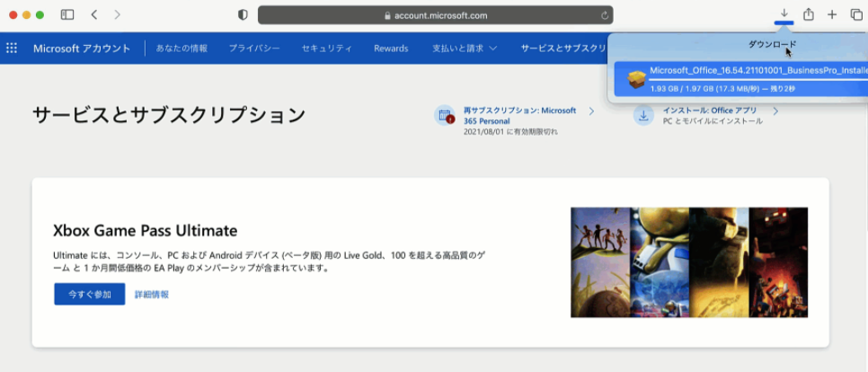Open インストール: Office アプリ link
Viewport: 868px width, 372px height.
[x=709, y=111]
